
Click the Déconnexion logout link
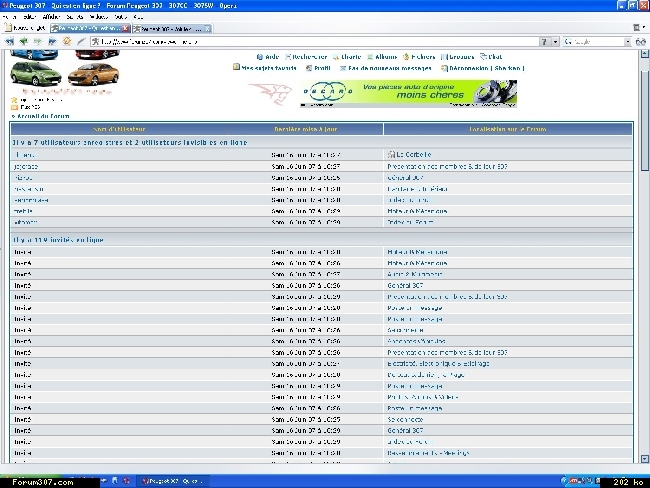[483, 68]
